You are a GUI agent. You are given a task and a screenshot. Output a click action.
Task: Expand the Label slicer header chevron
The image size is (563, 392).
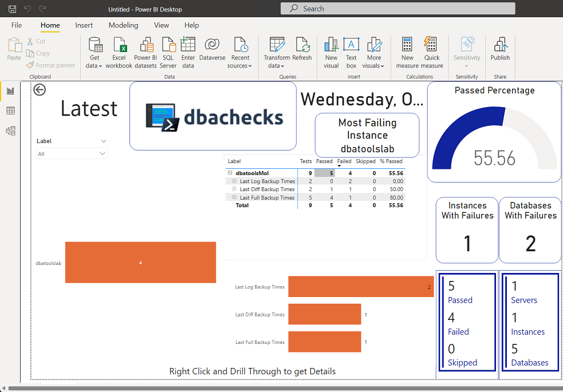104,141
